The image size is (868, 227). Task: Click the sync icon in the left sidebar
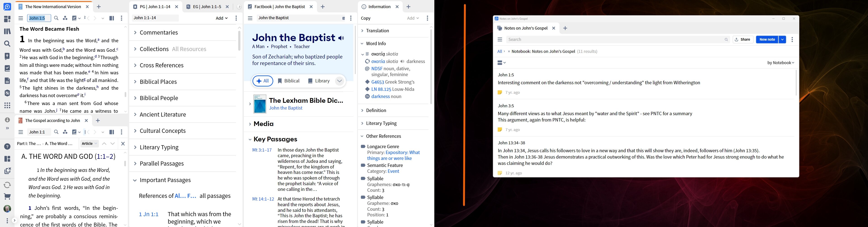tap(7, 184)
